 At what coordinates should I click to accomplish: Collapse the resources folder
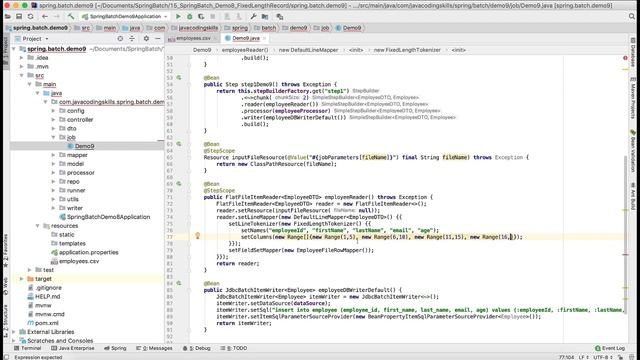(x=38, y=226)
